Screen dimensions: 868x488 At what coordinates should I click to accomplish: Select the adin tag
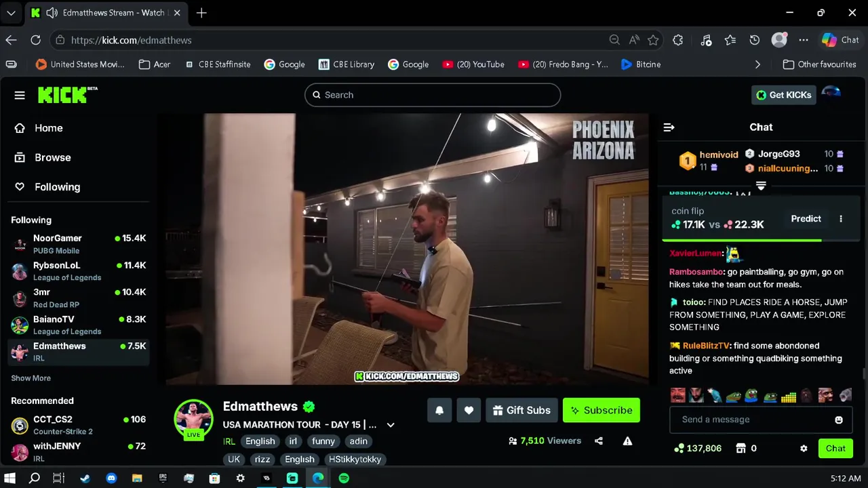click(x=358, y=441)
